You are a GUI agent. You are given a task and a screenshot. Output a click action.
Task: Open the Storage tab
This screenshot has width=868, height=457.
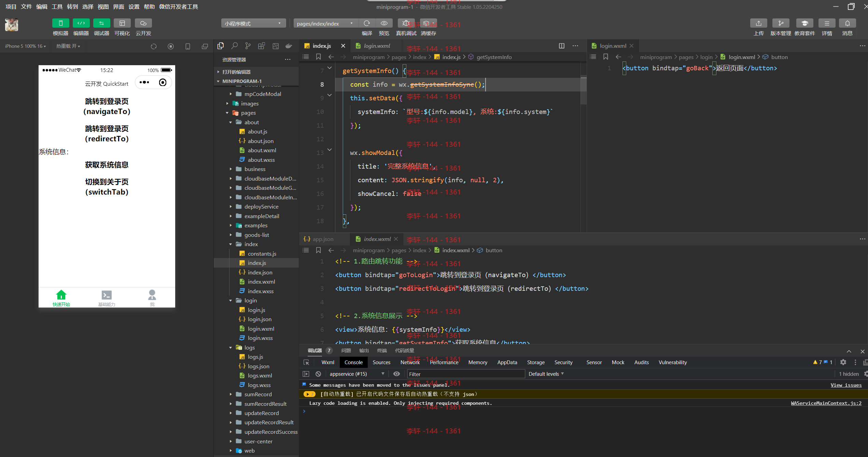(x=536, y=362)
